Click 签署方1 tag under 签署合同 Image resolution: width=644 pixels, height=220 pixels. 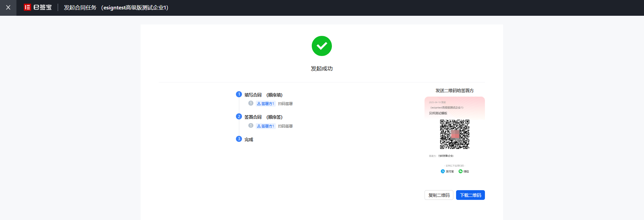[265, 126]
